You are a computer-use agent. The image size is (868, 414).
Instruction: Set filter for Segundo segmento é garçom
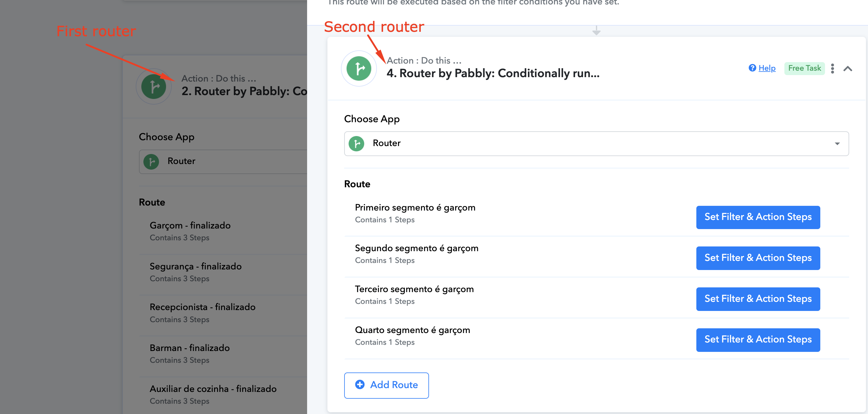tap(758, 258)
